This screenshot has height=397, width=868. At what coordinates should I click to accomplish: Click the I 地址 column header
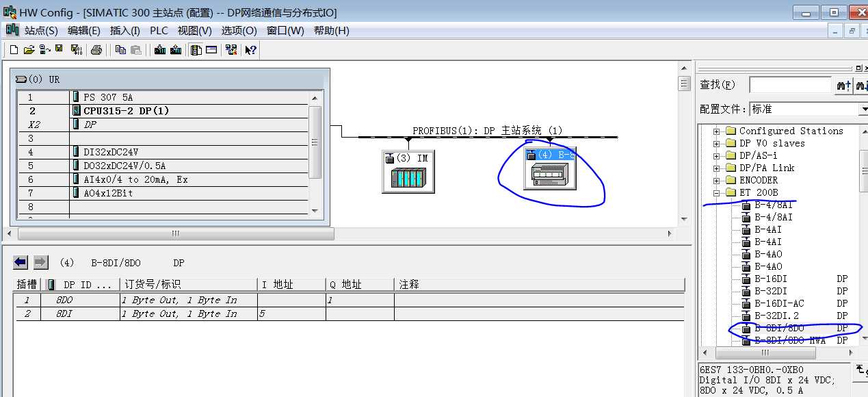(291, 284)
